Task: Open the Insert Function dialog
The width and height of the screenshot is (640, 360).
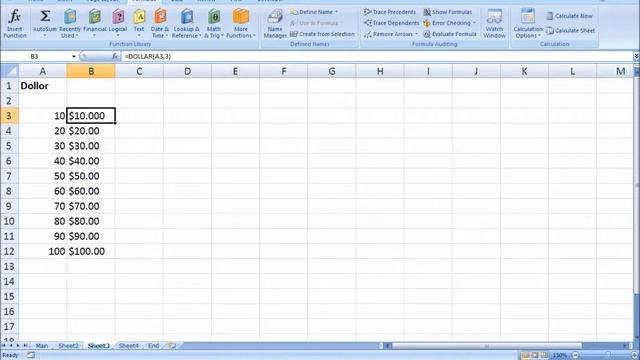Action: 15,24
